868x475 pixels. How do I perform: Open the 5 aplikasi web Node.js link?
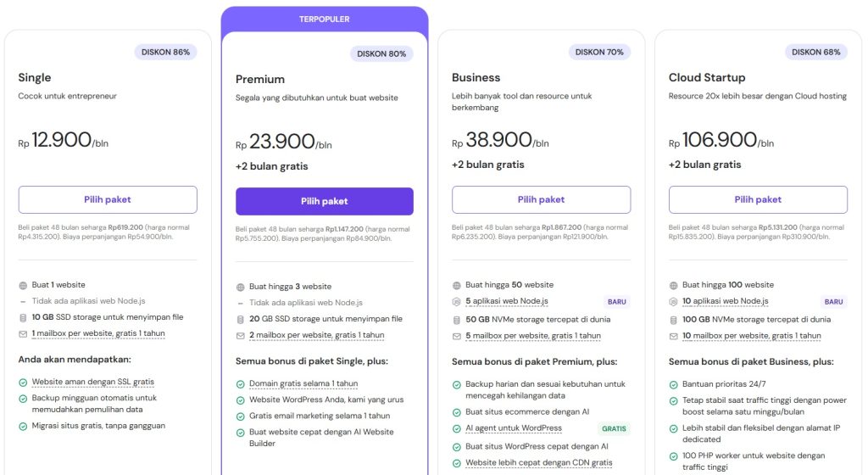click(506, 301)
